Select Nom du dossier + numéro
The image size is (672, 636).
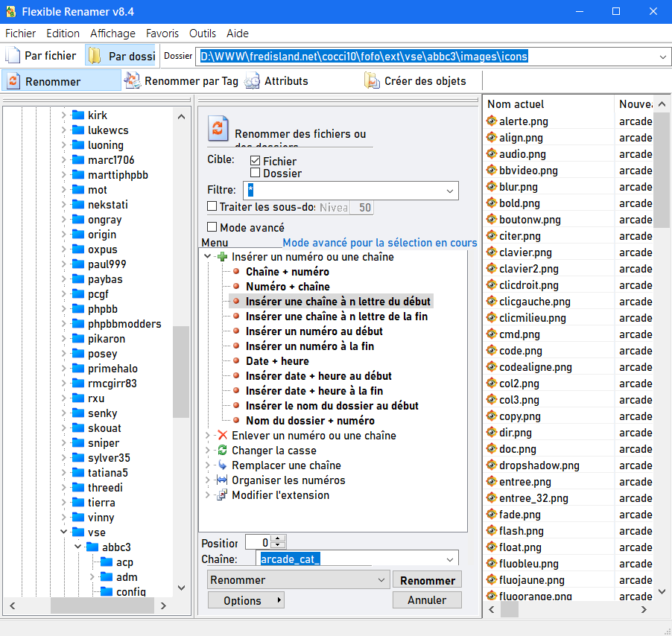pos(310,421)
